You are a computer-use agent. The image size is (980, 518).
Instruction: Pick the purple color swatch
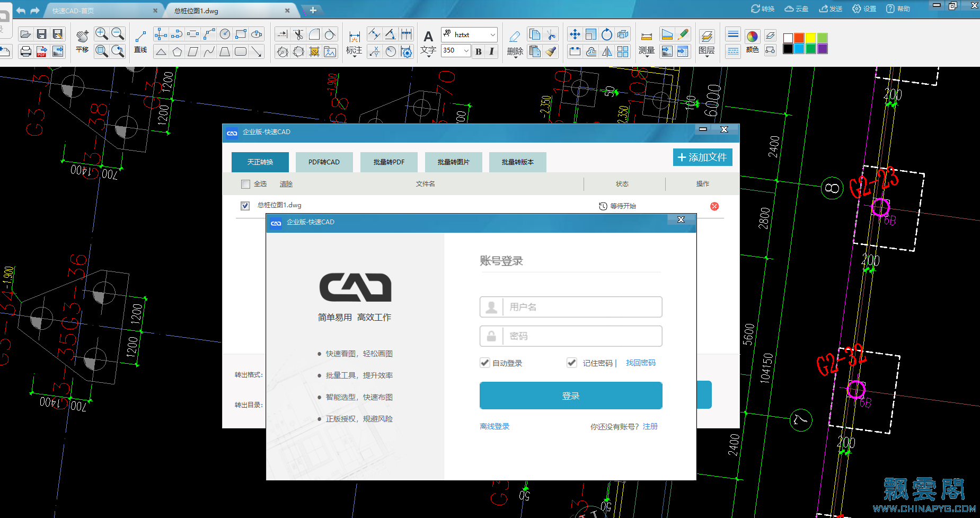(x=822, y=49)
